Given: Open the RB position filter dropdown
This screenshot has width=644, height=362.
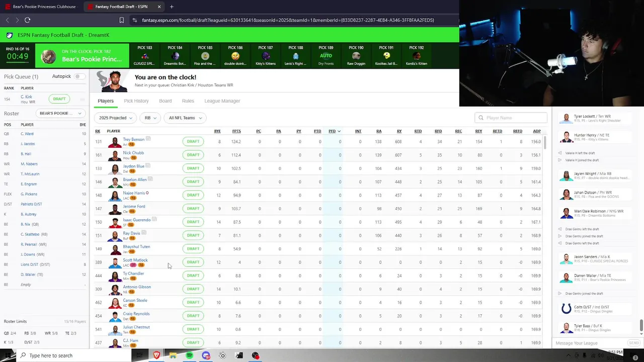Looking at the screenshot, I should click(x=150, y=118).
